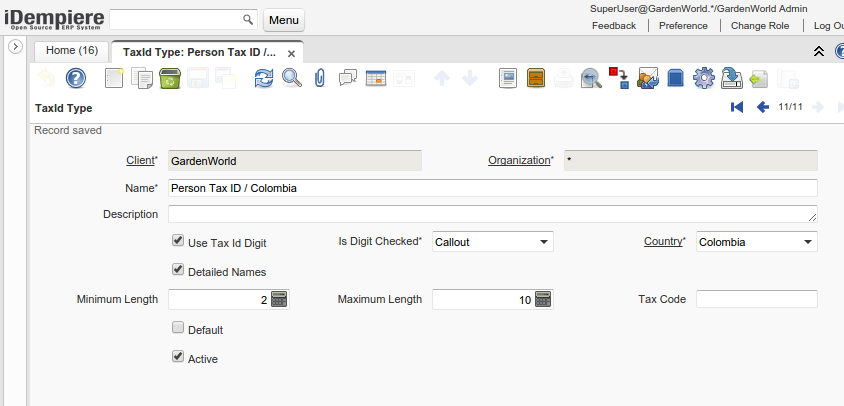Click the Attachment paperclip icon
844x406 pixels.
pos(320,78)
